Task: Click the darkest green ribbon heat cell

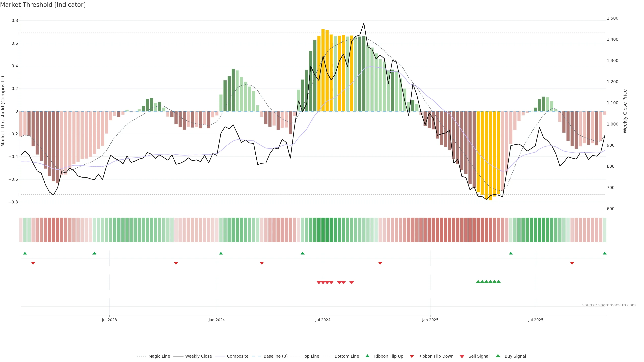Action: click(x=323, y=230)
